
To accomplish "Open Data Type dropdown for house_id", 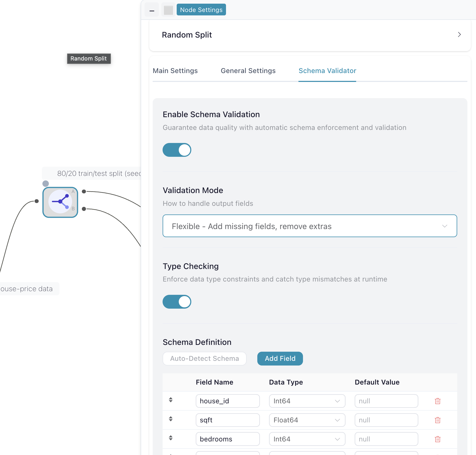I will (307, 401).
